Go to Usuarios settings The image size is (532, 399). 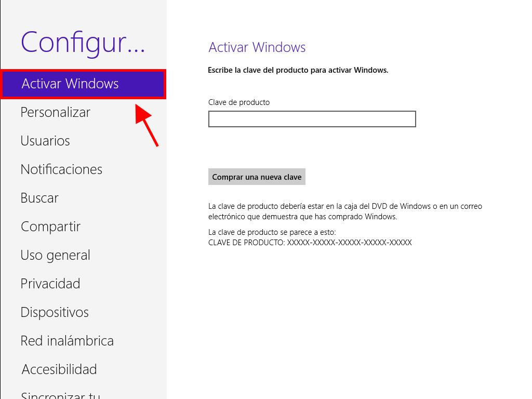pos(45,141)
